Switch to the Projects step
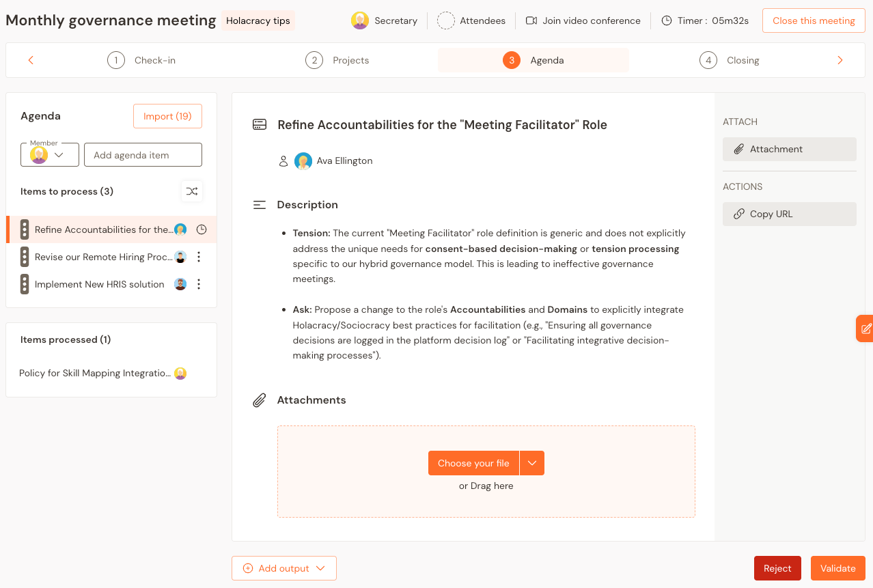873x588 pixels. (x=337, y=60)
